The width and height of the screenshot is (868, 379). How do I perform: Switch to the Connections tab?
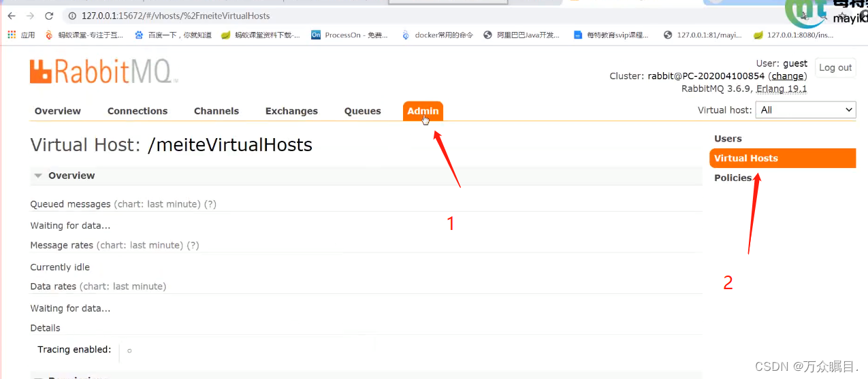[x=138, y=111]
